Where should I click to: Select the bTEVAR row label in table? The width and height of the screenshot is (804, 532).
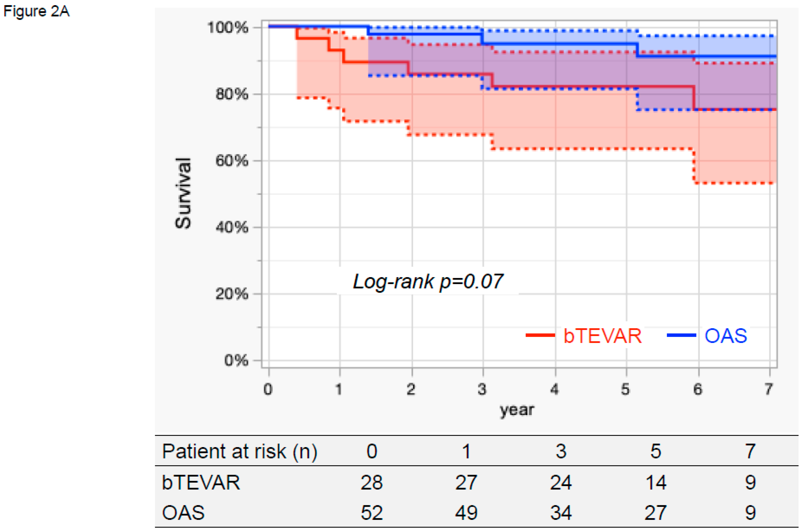[201, 482]
